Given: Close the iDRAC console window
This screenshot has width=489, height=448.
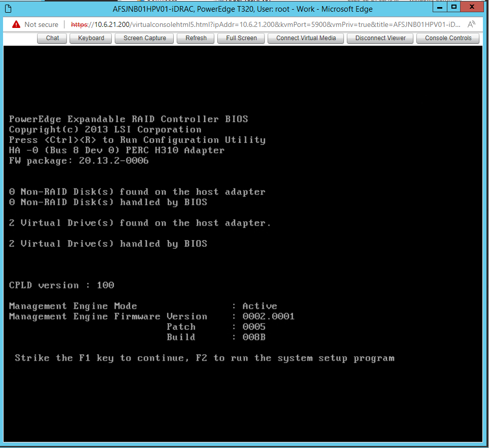Looking at the screenshot, I should pyautogui.click(x=472, y=7).
